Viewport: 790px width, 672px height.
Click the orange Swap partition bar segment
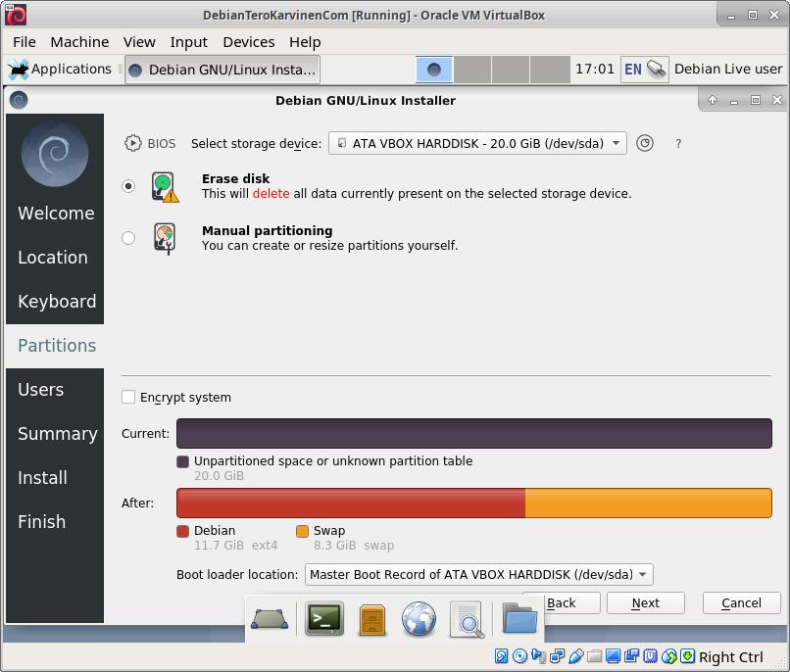(648, 503)
